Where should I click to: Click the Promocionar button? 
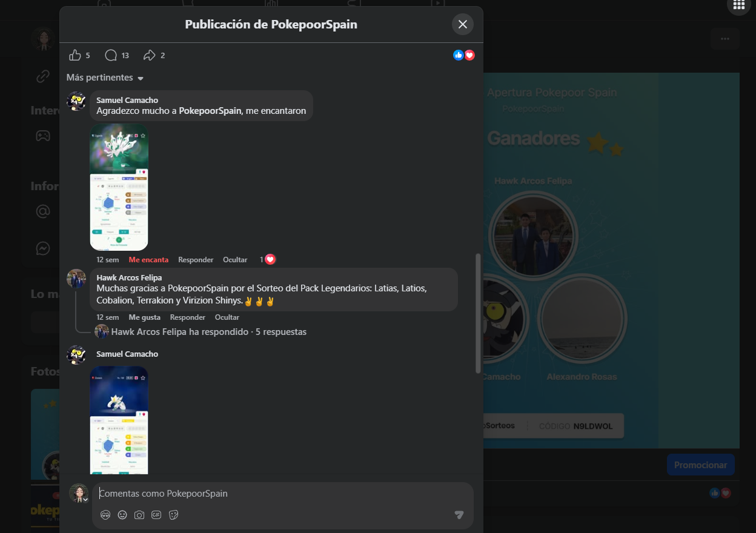700,465
